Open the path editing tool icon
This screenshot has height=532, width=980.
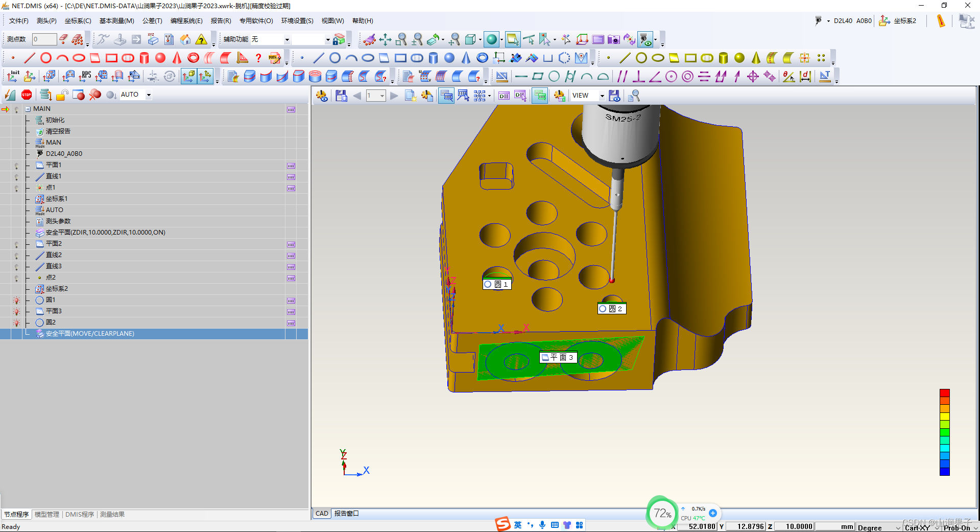tap(275, 58)
